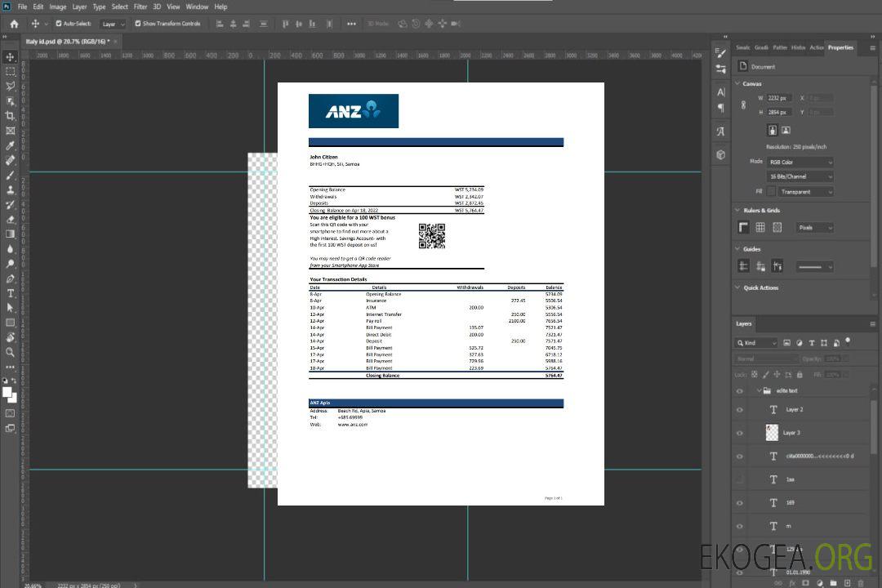Open the guide line style dropdown
This screenshot has width=882, height=588.
click(x=814, y=267)
